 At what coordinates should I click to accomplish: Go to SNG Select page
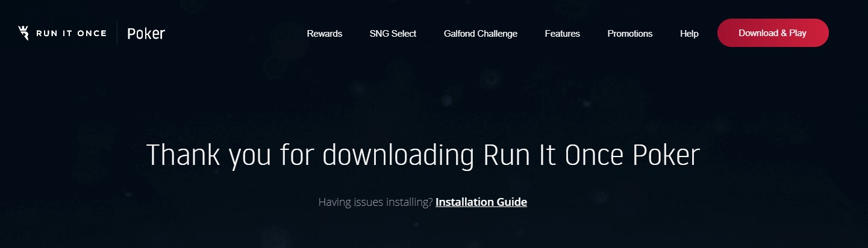pyautogui.click(x=393, y=34)
